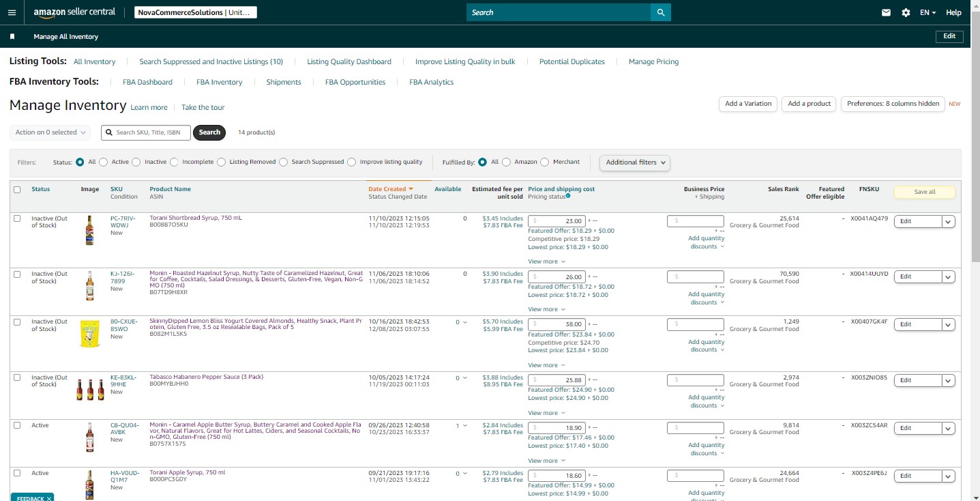Click the Torani Shortbread Syrup product image
This screenshot has height=501, width=980.
tap(89, 230)
